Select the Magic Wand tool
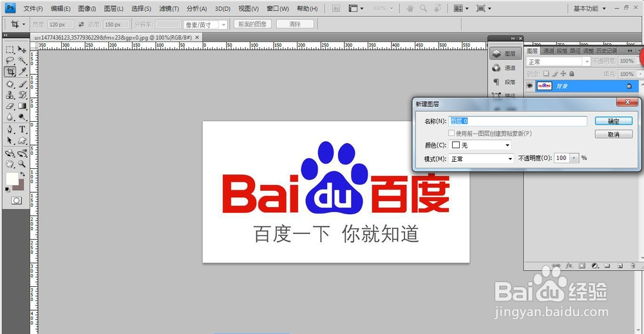The width and height of the screenshot is (644, 334). click(x=22, y=61)
